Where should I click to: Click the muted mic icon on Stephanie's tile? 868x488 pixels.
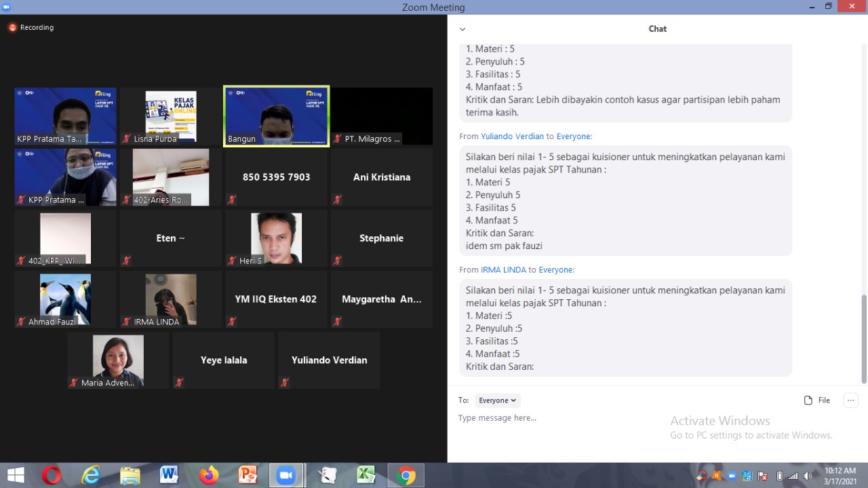[x=337, y=261]
